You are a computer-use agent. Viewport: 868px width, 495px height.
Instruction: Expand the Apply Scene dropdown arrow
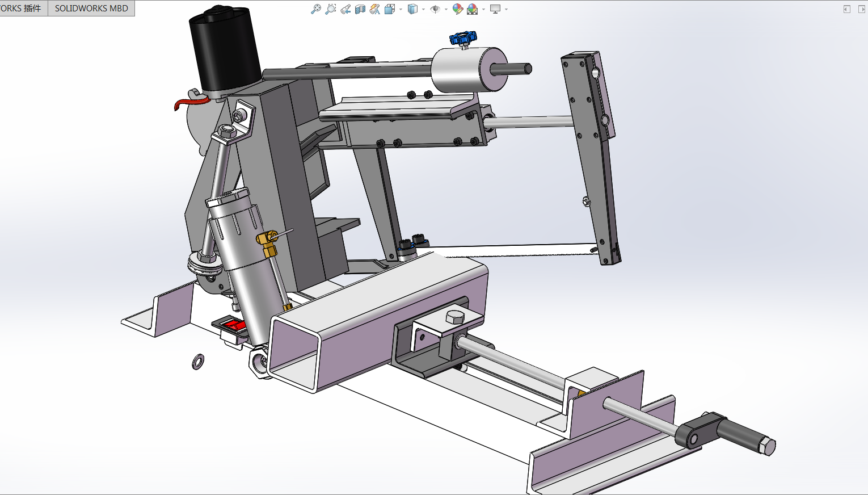483,9
